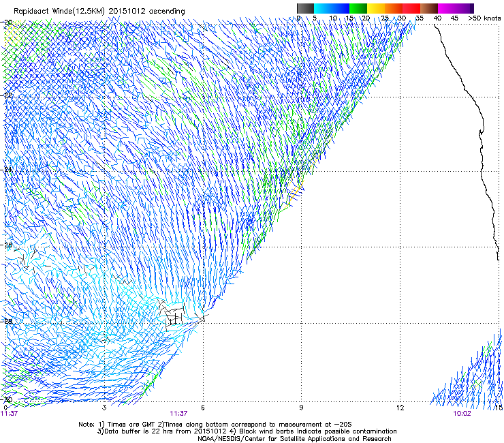Click the '35' label on the color legend
504x443 pixels.
tap(420, 18)
